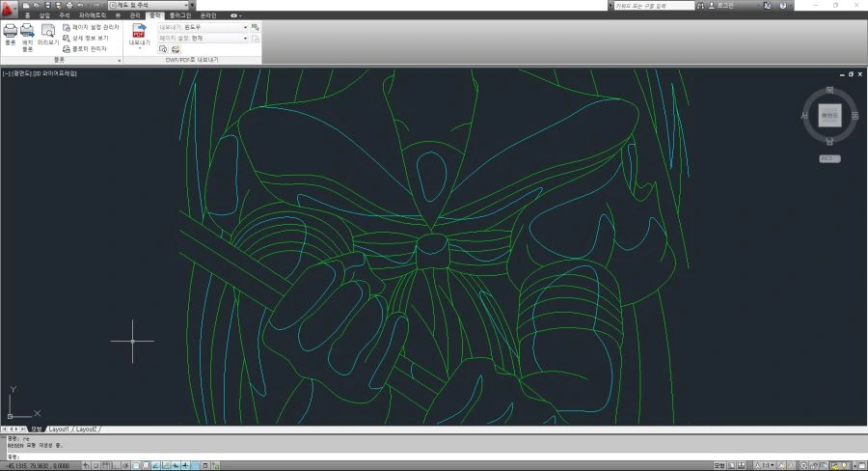Click export preview icon in DWF/PDF panel
Image resolution: width=868 pixels, height=471 pixels.
click(163, 49)
